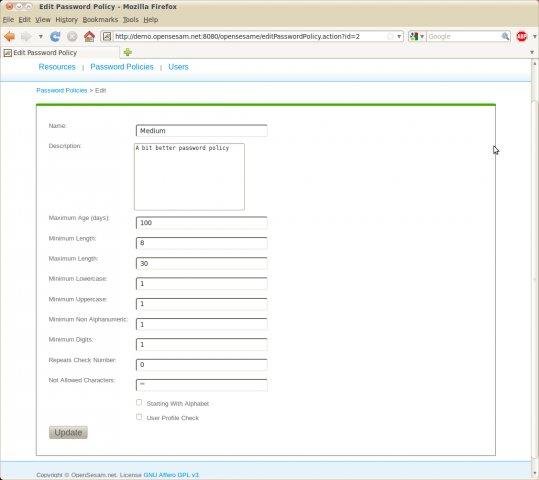Open the Edit menu
Viewport: 539px width, 480px height.
pos(24,20)
